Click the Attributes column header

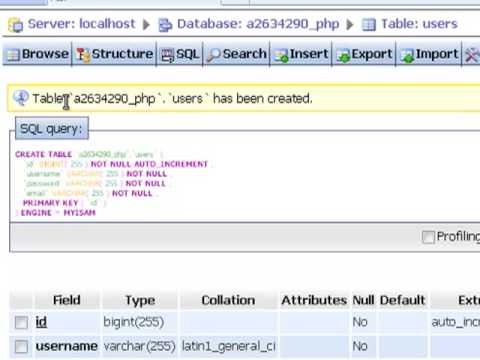click(314, 300)
